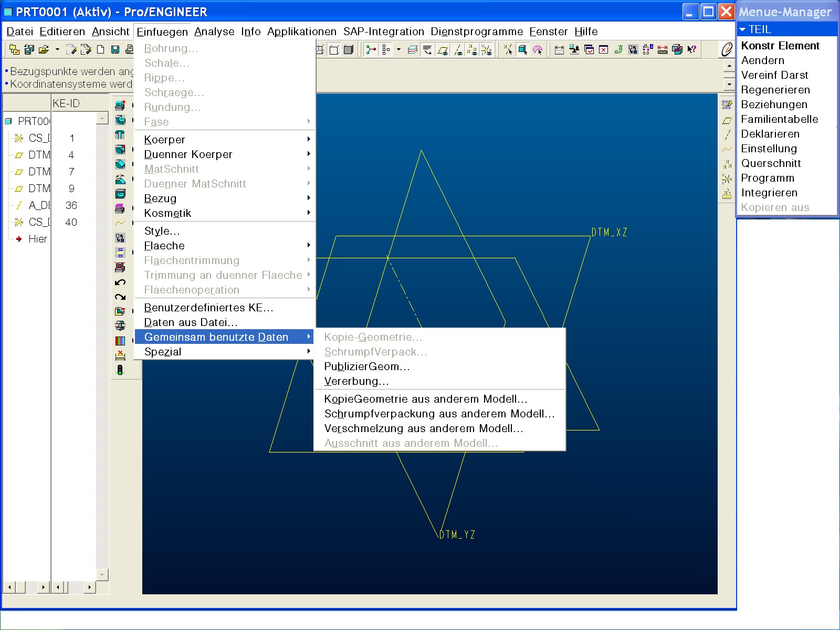This screenshot has height=630, width=840.
Task: Click the context help arrow question icon
Action: [692, 49]
